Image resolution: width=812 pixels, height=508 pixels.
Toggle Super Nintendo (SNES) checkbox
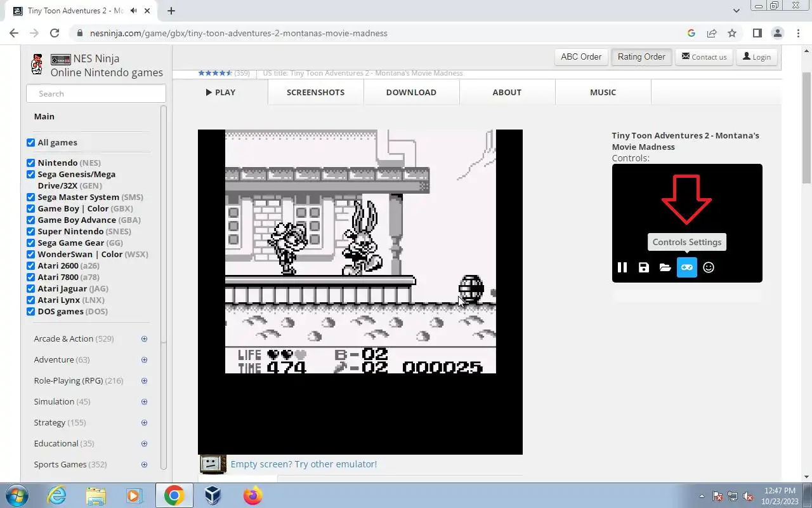pyautogui.click(x=30, y=231)
